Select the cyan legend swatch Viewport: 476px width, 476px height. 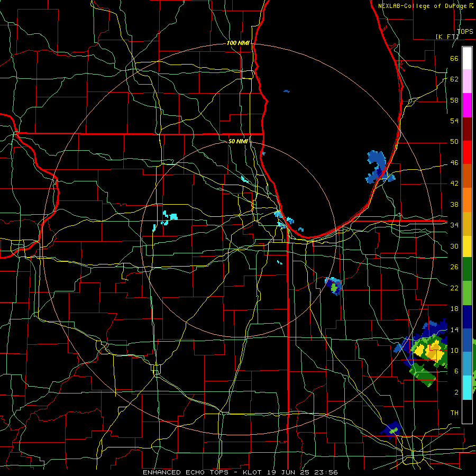(467, 388)
